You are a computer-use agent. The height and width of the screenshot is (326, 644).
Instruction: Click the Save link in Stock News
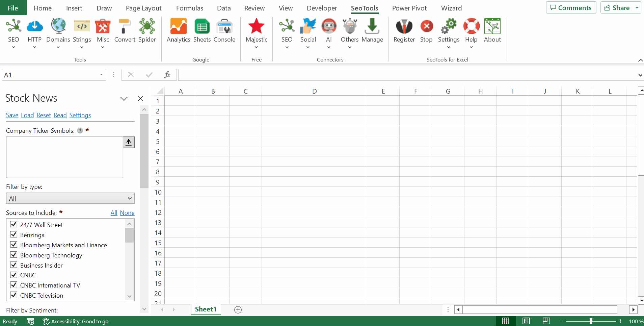12,115
